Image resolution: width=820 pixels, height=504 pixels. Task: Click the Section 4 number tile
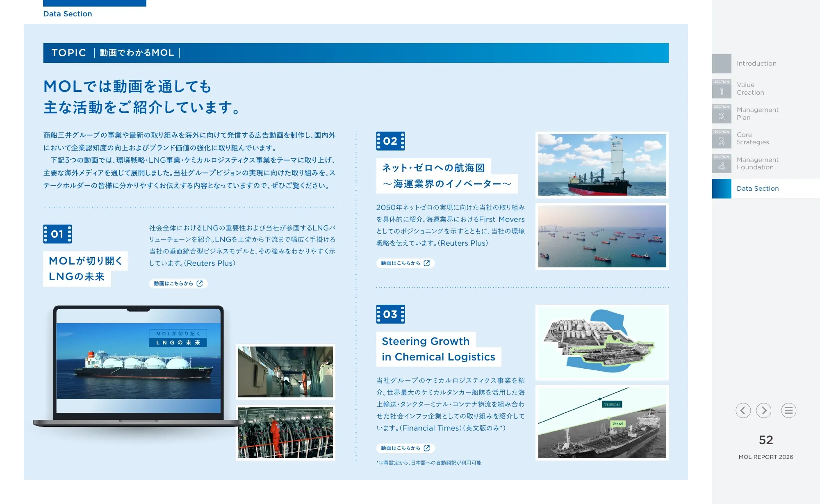pyautogui.click(x=722, y=164)
